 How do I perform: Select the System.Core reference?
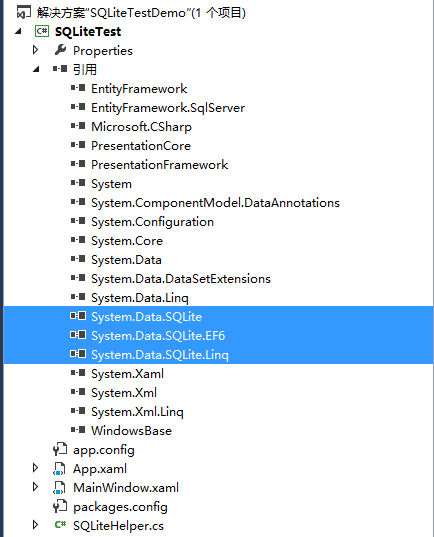127,241
